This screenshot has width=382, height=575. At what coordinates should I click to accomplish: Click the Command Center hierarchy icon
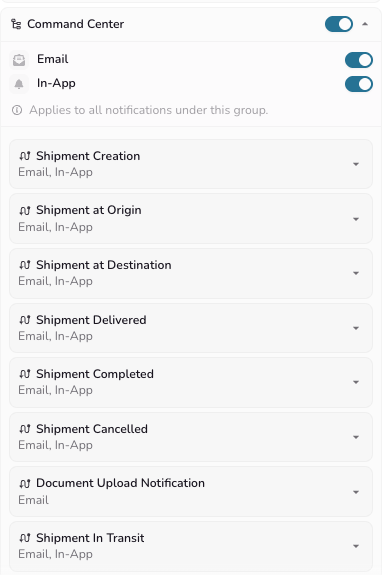tap(16, 24)
